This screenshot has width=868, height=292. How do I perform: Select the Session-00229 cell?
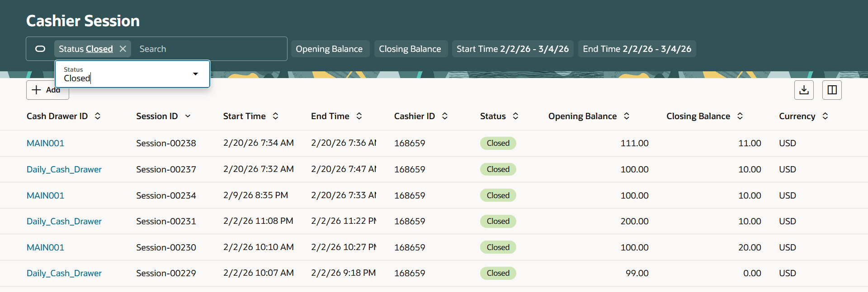(166, 273)
